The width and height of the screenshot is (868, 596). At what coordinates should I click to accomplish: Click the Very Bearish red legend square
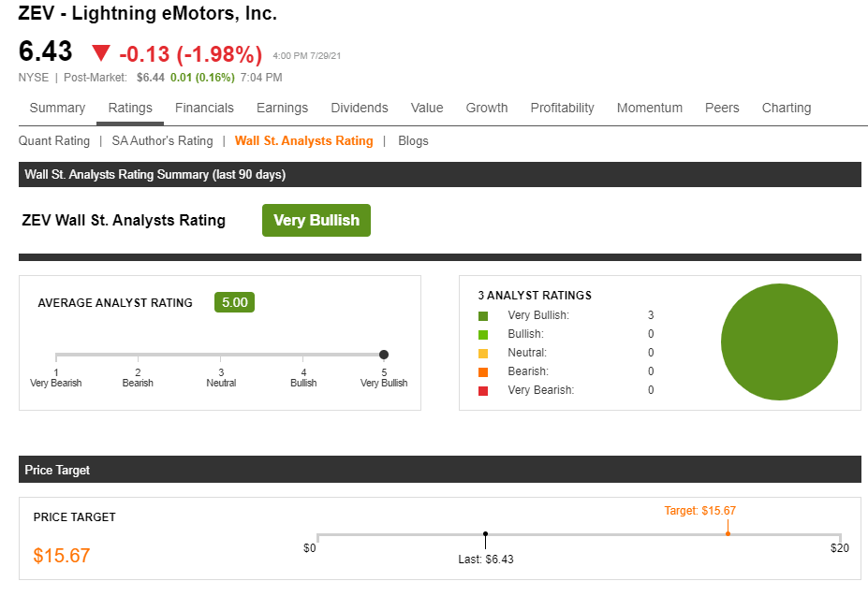[x=481, y=390]
